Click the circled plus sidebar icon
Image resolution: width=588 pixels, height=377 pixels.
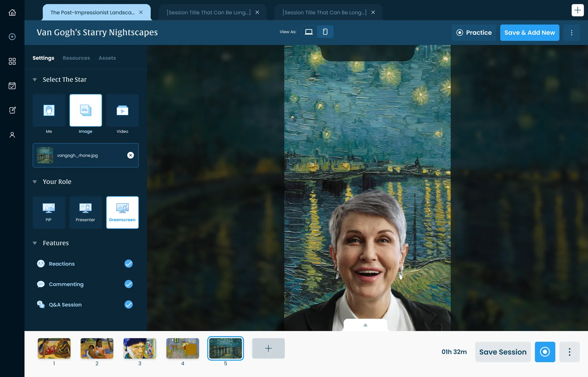(12, 37)
